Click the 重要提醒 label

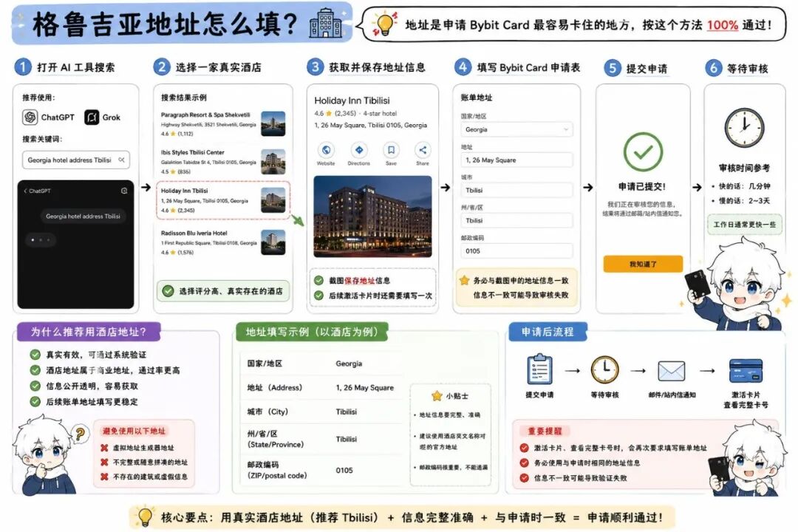545,432
